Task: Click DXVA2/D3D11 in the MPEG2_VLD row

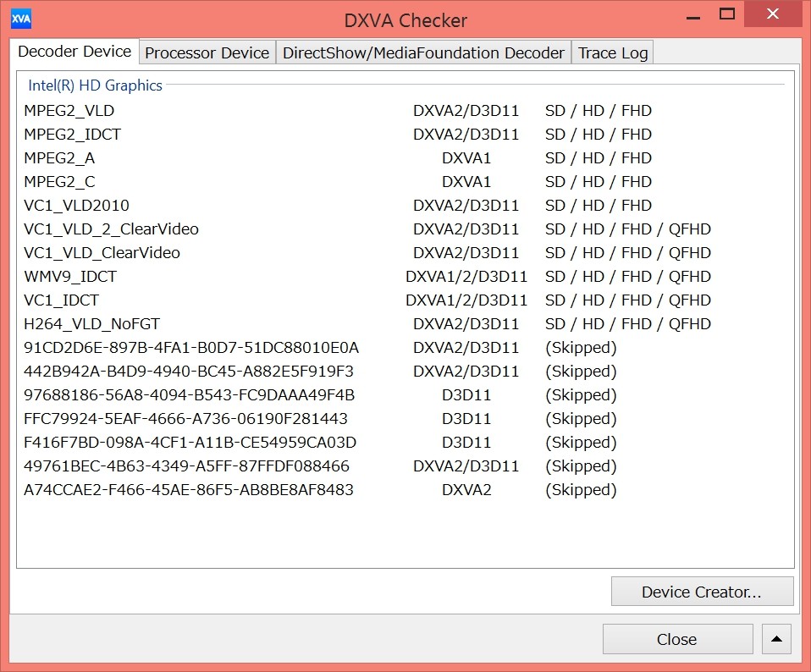Action: coord(466,111)
